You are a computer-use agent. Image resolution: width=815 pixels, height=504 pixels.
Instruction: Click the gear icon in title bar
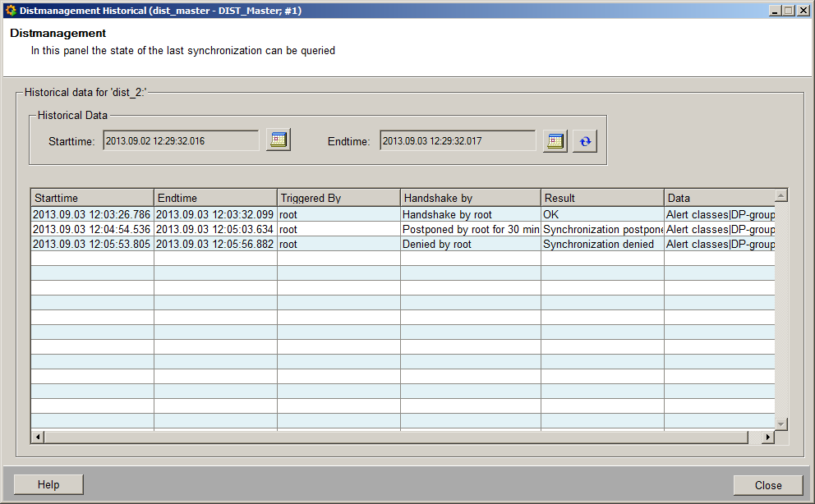point(10,11)
